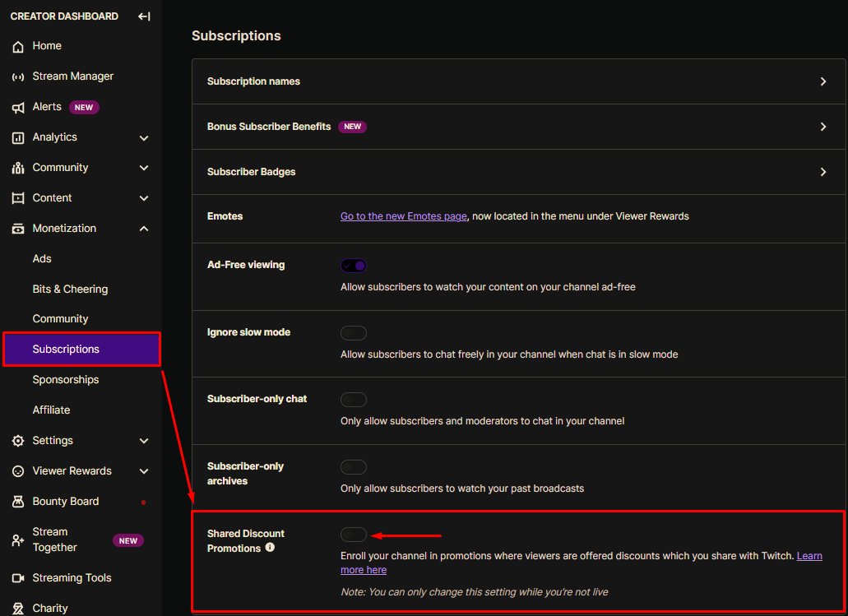848x616 pixels.
Task: Open the Bonus Subscriber Benefits row label
Action: coord(269,127)
